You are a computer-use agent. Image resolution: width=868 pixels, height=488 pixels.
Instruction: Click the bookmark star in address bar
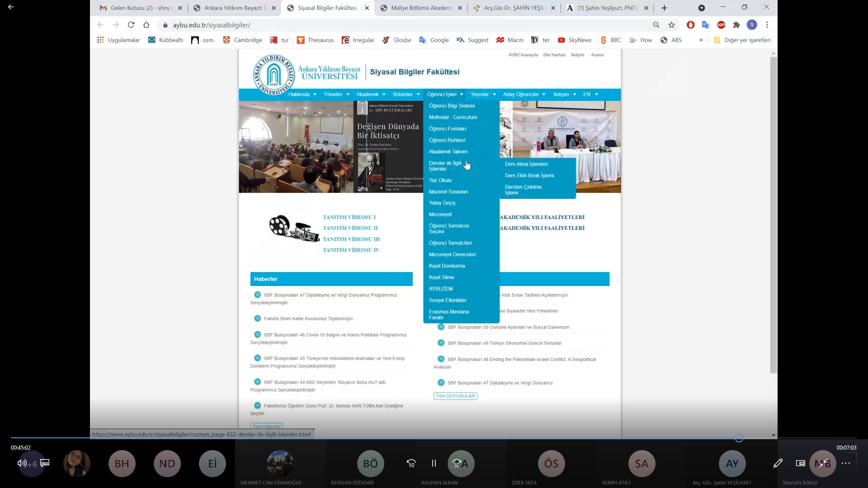pyautogui.click(x=671, y=25)
